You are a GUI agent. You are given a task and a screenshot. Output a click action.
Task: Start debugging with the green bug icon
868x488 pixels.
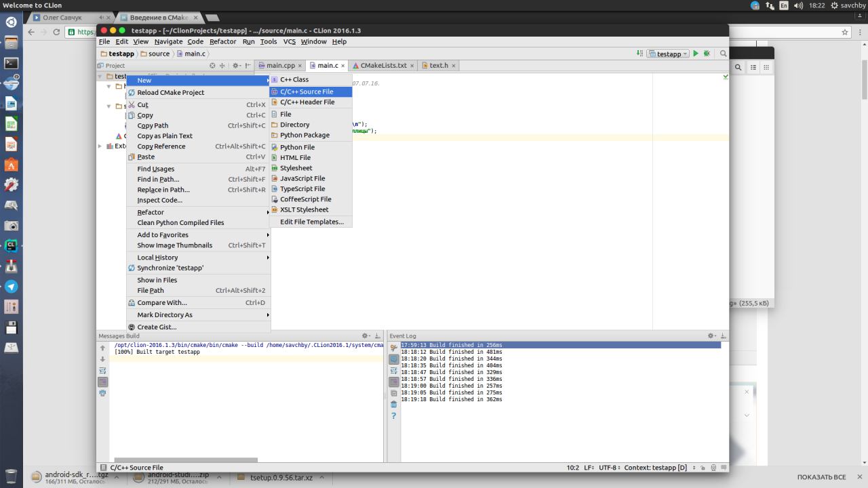[x=707, y=54]
